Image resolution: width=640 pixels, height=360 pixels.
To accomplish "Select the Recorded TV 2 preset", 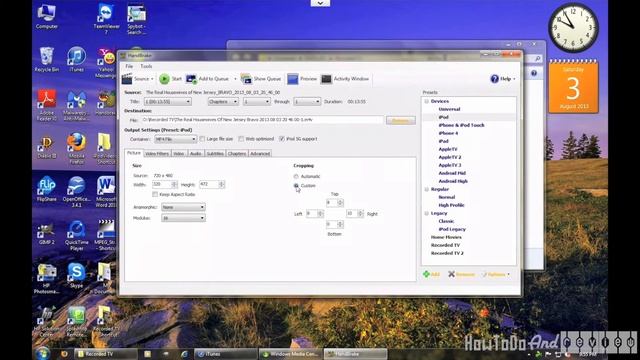I will click(x=447, y=253).
